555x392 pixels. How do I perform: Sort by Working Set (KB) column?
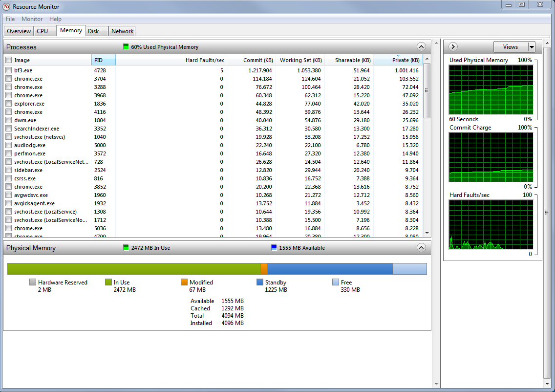coord(300,60)
